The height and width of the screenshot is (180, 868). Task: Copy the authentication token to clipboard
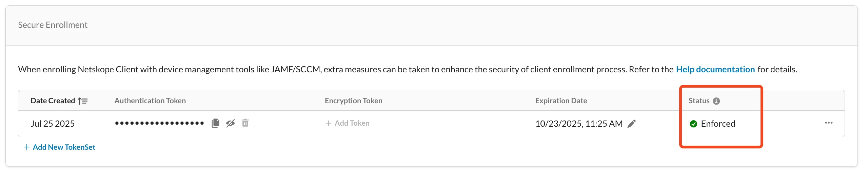(x=216, y=123)
